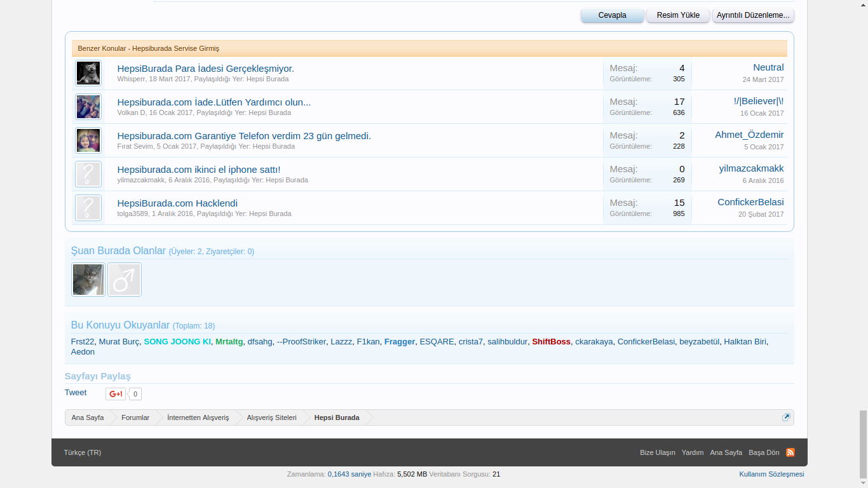Go to Forumlar breadcrumb
Viewport: 868px width, 488px height.
tap(135, 417)
